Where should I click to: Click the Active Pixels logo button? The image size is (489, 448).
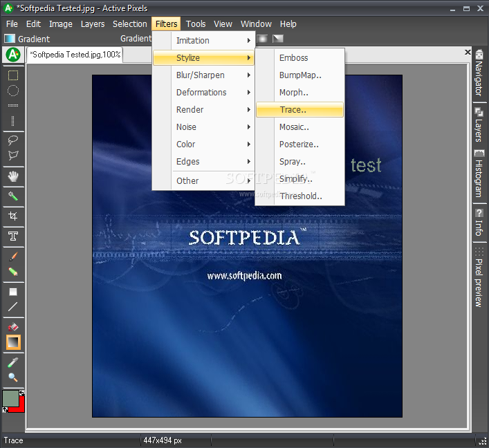pos(13,55)
